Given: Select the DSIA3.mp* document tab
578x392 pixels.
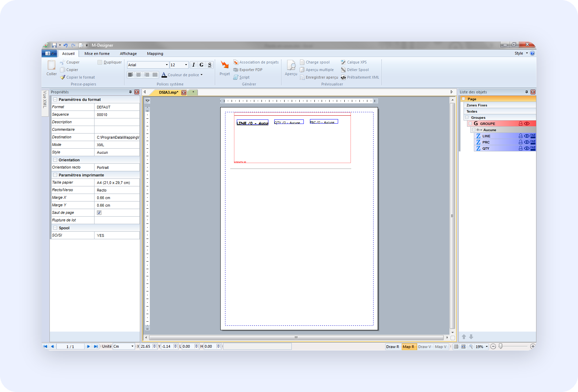Looking at the screenshot, I should [169, 92].
